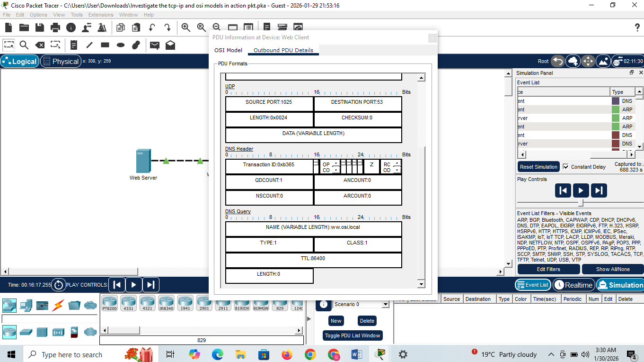The height and width of the screenshot is (362, 644).
Task: Switch to Realtime mode
Action: [573, 285]
